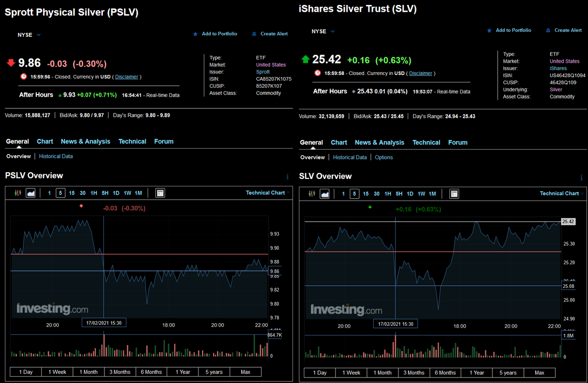Open SLV Chart tab
The height and width of the screenshot is (383, 588).
[339, 142]
